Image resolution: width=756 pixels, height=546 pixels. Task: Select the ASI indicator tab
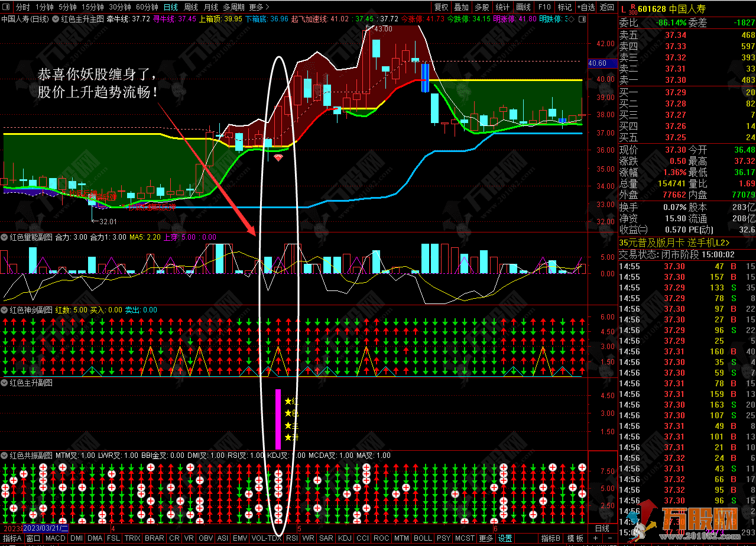[223, 539]
